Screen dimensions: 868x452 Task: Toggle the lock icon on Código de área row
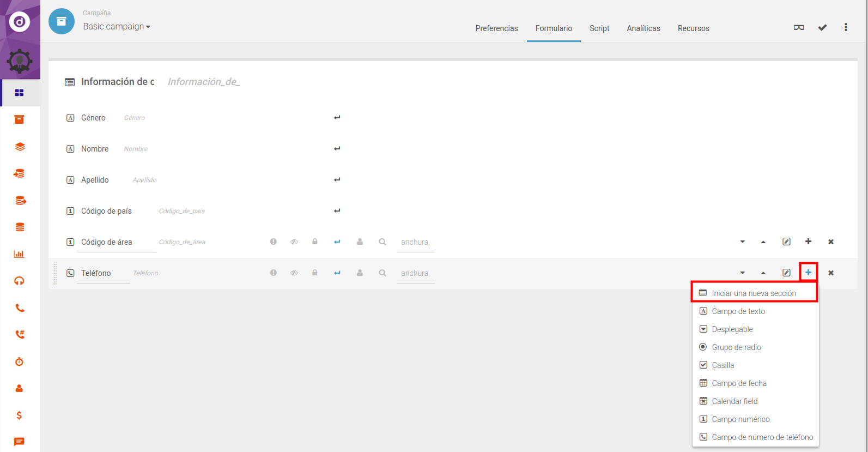[315, 242]
